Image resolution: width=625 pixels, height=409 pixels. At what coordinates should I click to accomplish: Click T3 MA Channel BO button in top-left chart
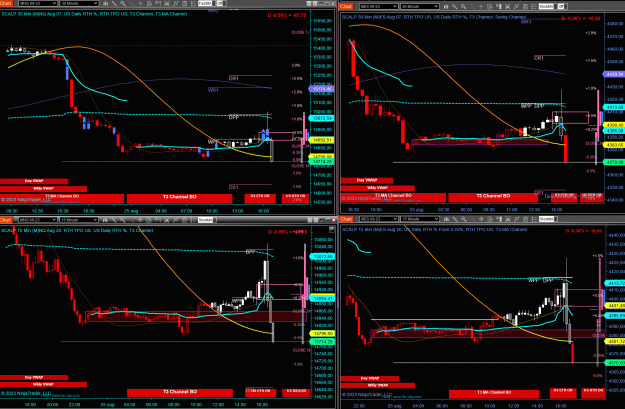point(62,198)
